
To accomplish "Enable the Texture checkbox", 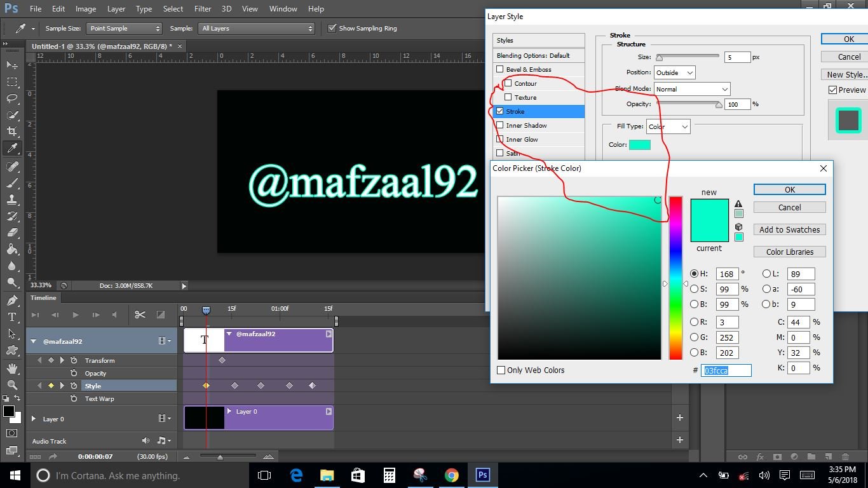I will point(508,97).
